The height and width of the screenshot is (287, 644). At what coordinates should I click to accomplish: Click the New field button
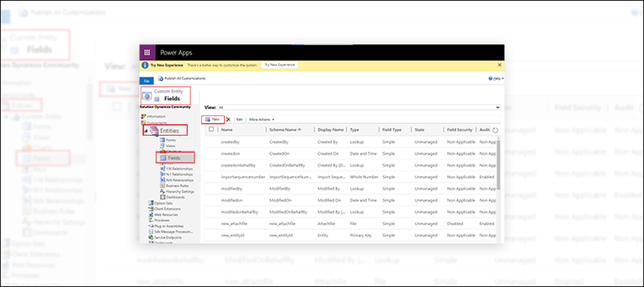213,119
